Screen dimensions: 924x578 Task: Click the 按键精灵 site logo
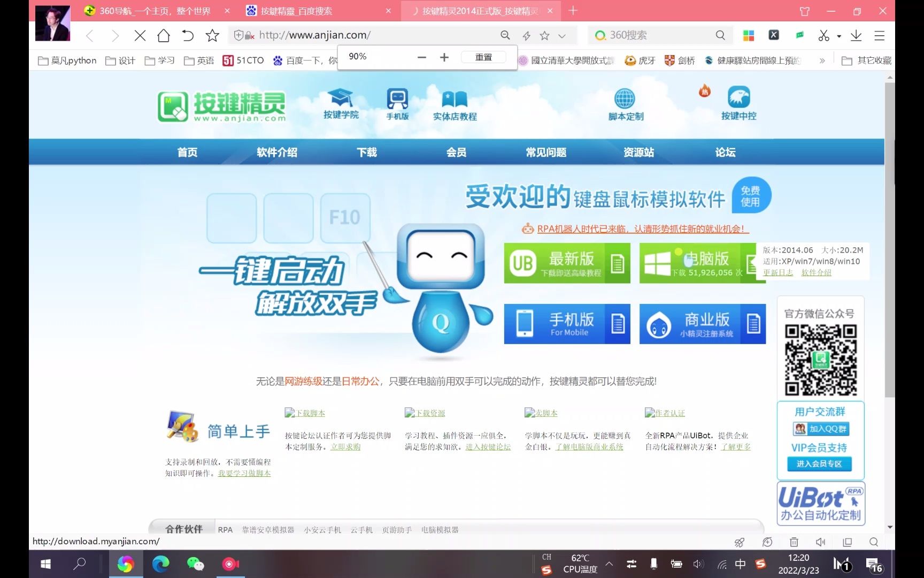tap(221, 106)
